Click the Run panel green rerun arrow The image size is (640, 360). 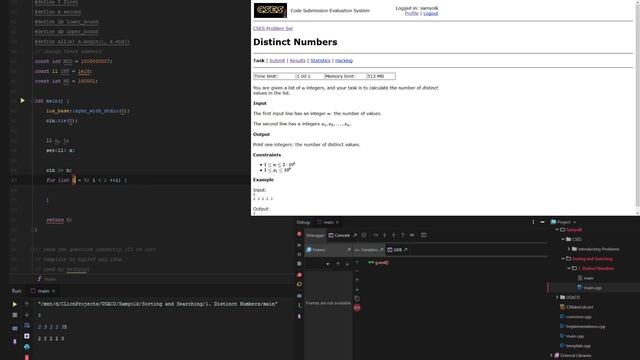tap(14, 304)
